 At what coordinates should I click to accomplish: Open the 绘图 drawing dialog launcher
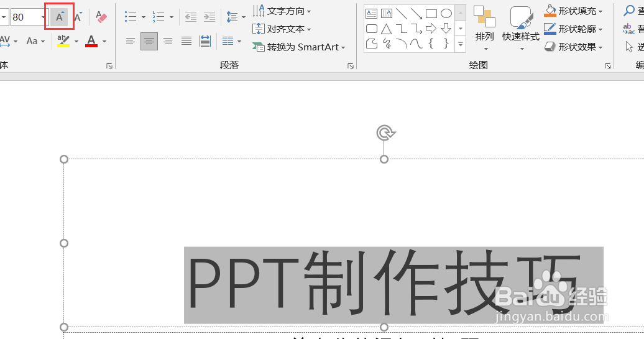pyautogui.click(x=608, y=66)
